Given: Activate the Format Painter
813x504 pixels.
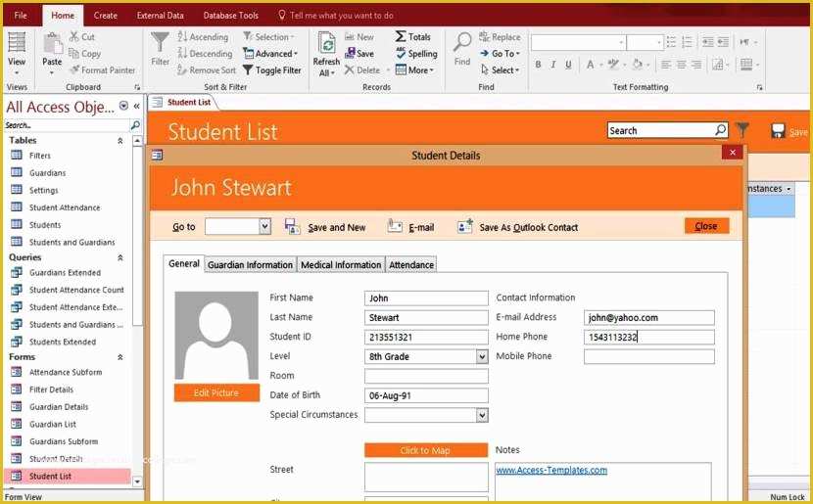Looking at the screenshot, I should [x=102, y=69].
